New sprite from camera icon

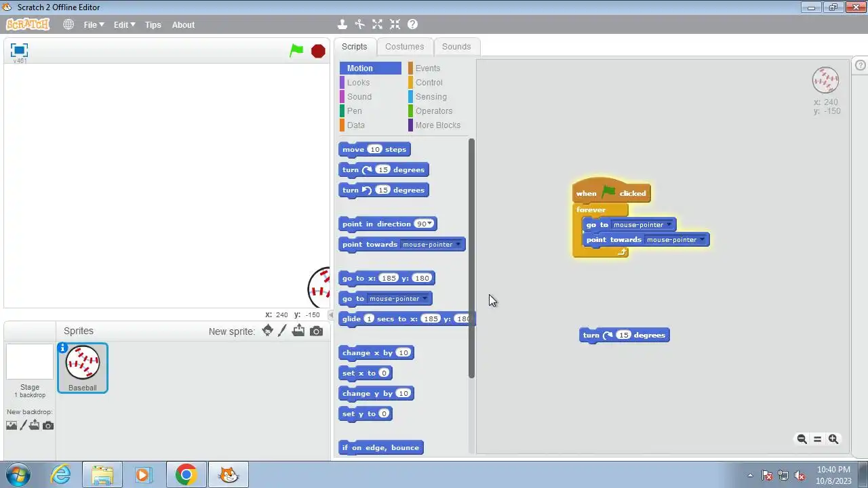pos(316,331)
